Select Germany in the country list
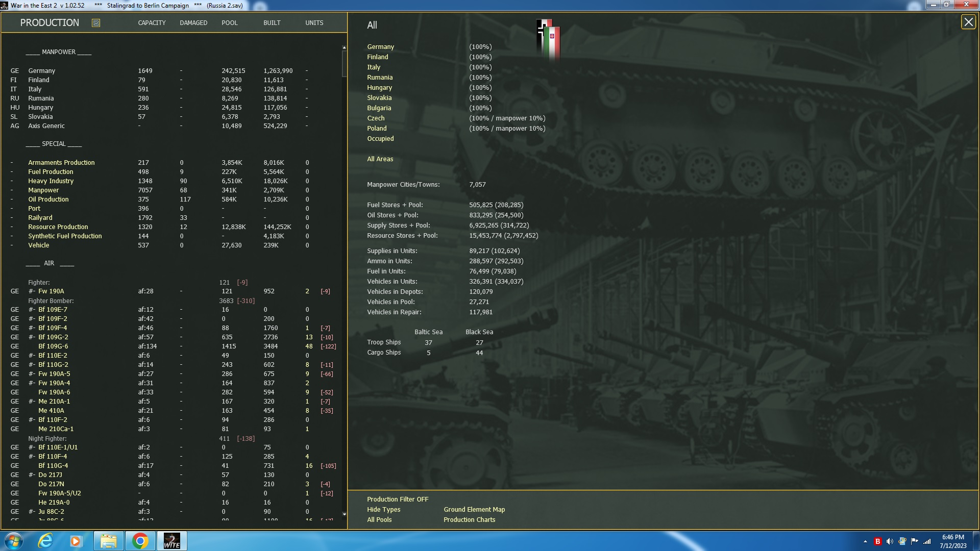The height and width of the screenshot is (551, 980). point(380,47)
